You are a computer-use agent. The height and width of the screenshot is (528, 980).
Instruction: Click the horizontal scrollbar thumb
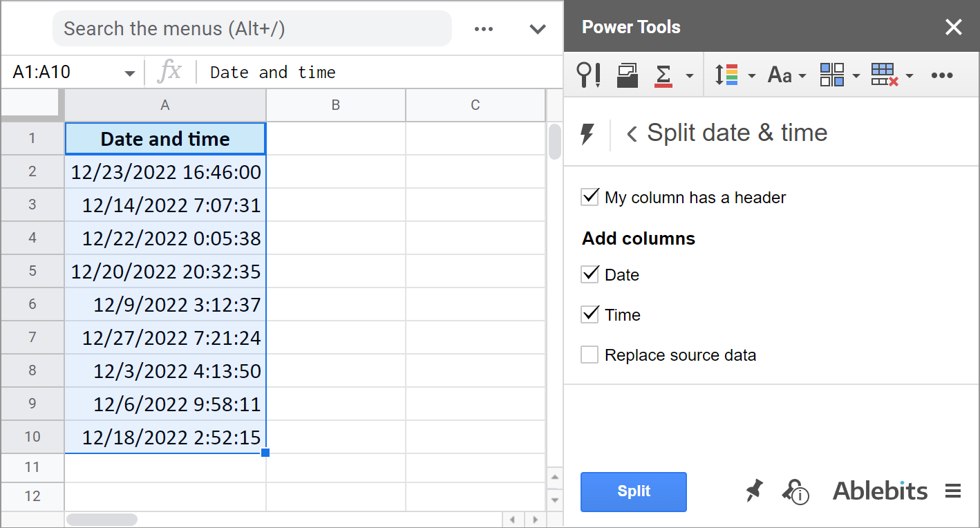102,519
